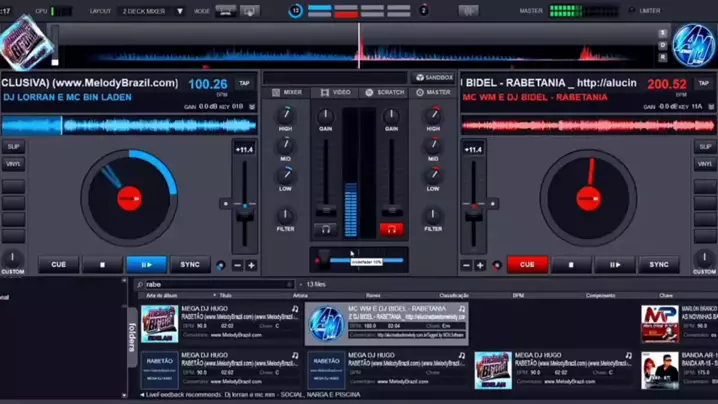718x404 pixels.
Task: Toggle VINYL mode on right deck
Action: point(705,164)
